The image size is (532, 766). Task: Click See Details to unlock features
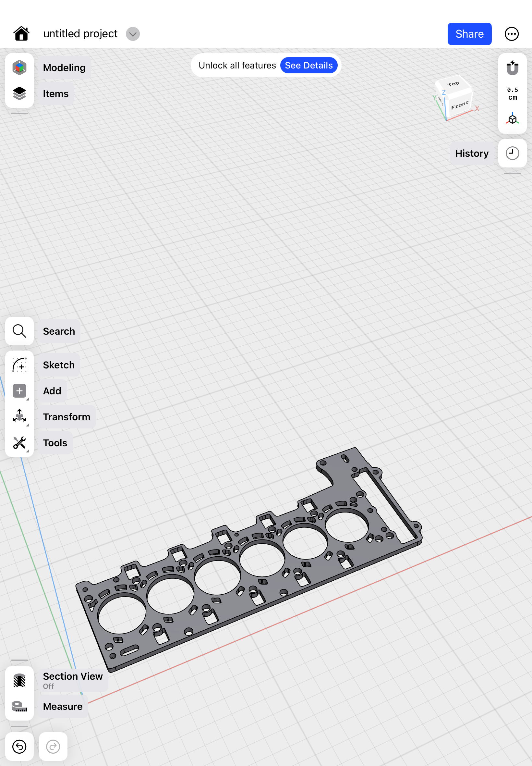tap(309, 65)
